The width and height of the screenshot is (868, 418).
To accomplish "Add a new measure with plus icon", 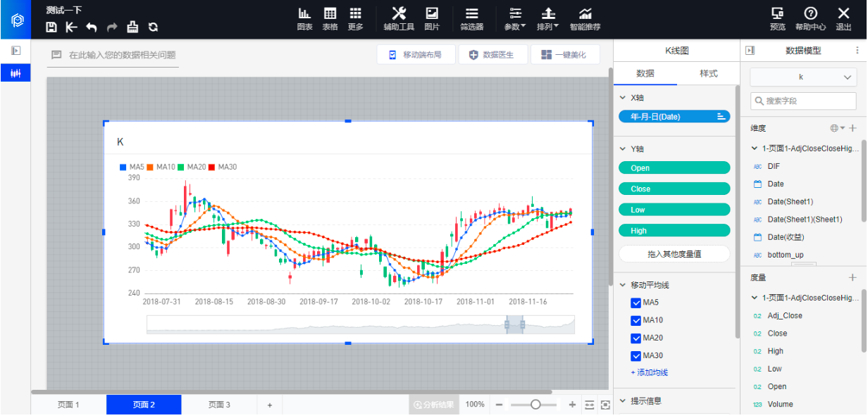I will [x=852, y=278].
